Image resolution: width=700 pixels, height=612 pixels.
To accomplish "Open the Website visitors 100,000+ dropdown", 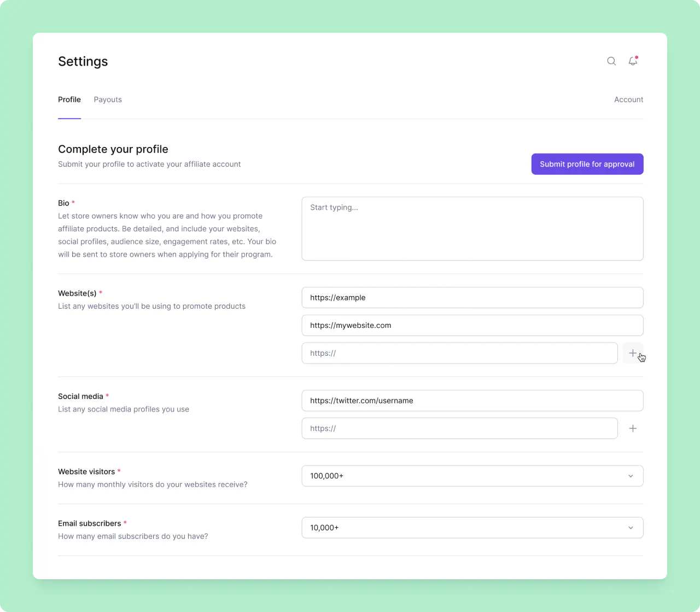I will pos(465,476).
